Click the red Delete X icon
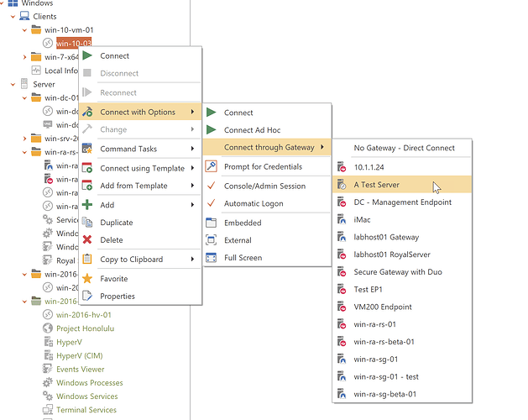This screenshot has width=528, height=420. pyautogui.click(x=87, y=240)
